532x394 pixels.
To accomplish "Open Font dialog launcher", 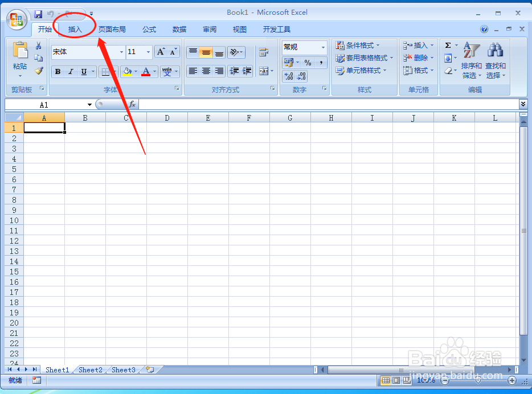I will [x=177, y=88].
